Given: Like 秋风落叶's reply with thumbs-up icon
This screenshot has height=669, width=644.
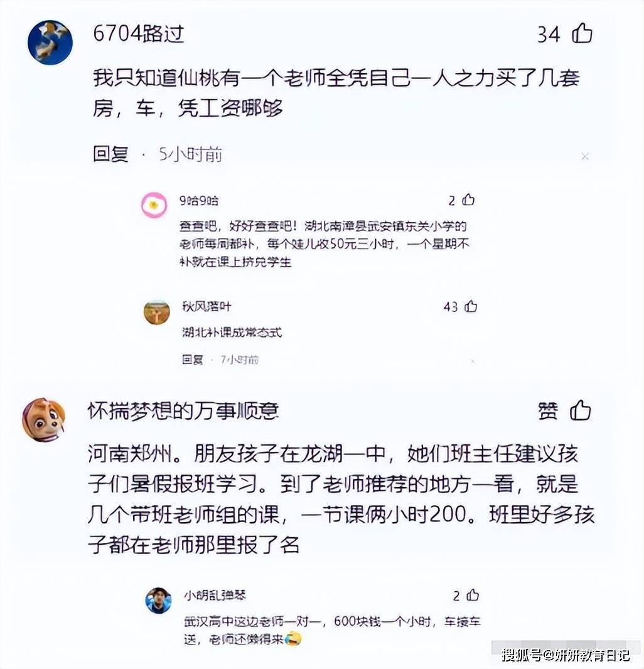Looking at the screenshot, I should click(x=471, y=306).
